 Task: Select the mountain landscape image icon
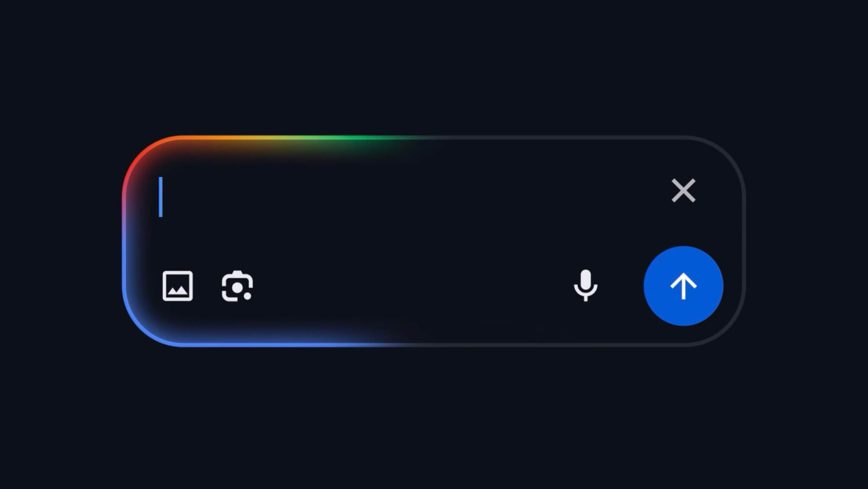pos(178,286)
